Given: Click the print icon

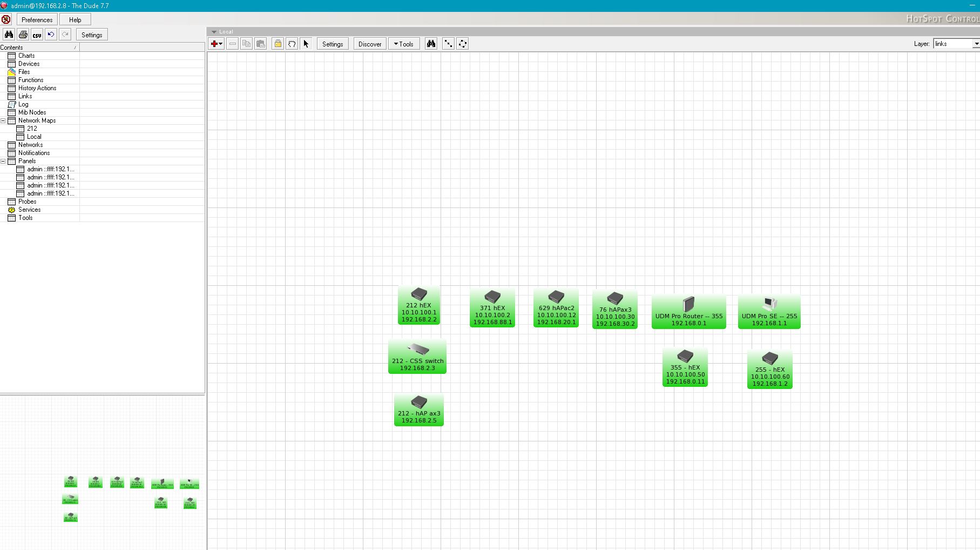Looking at the screenshot, I should click(23, 35).
